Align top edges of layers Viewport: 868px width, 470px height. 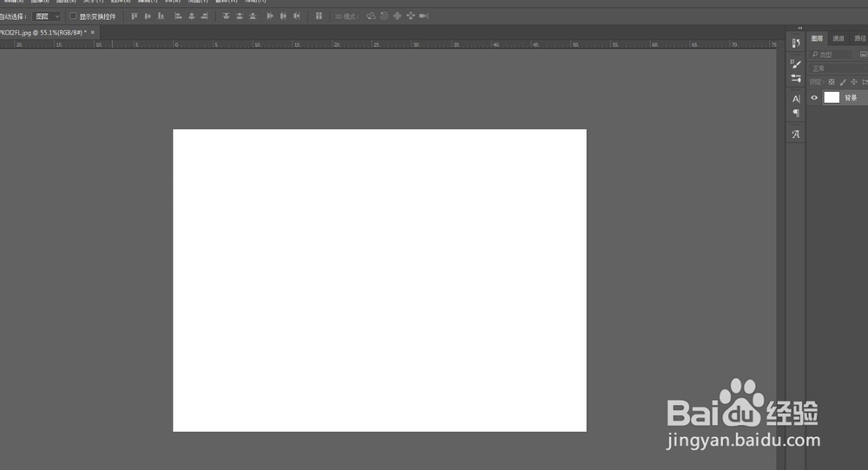[x=134, y=16]
